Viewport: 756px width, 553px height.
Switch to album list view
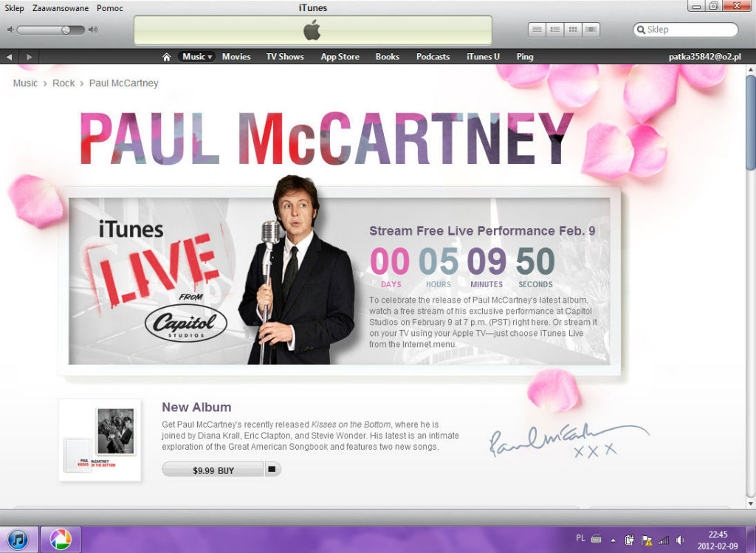point(555,30)
